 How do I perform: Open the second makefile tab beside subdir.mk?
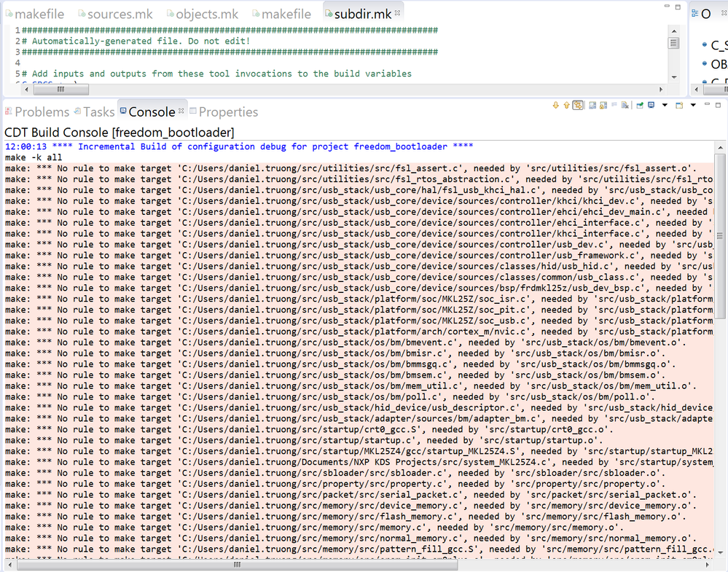click(x=282, y=14)
